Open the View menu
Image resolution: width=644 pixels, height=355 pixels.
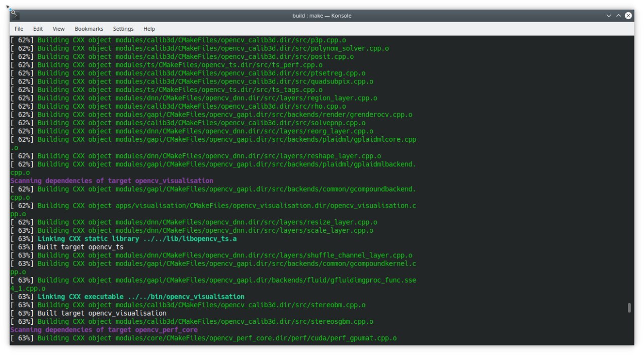[x=58, y=29]
